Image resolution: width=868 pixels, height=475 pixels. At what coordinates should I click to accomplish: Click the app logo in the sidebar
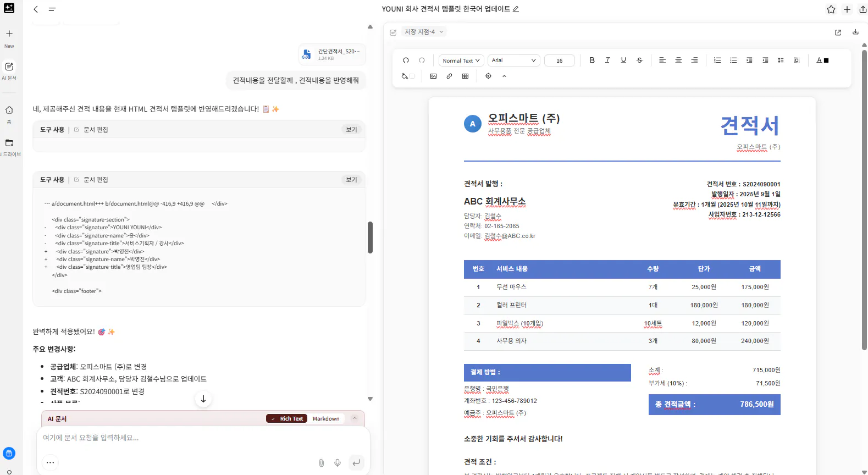[x=9, y=8]
